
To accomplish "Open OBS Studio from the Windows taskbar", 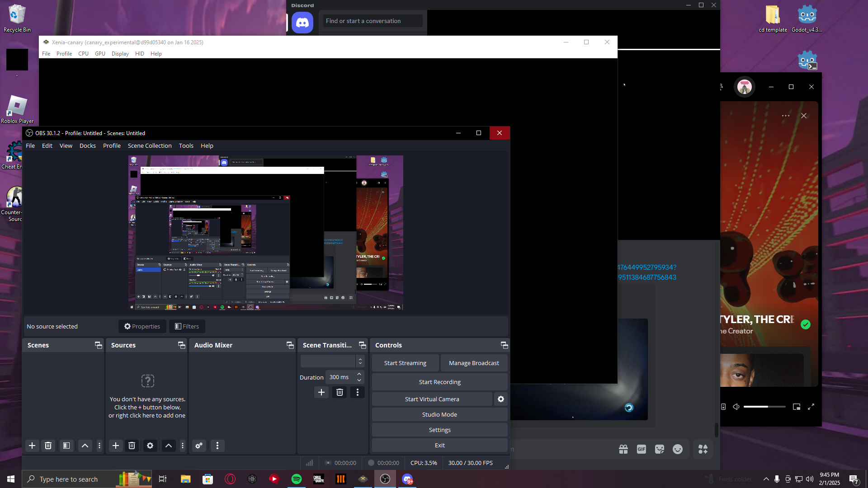I will click(x=385, y=479).
